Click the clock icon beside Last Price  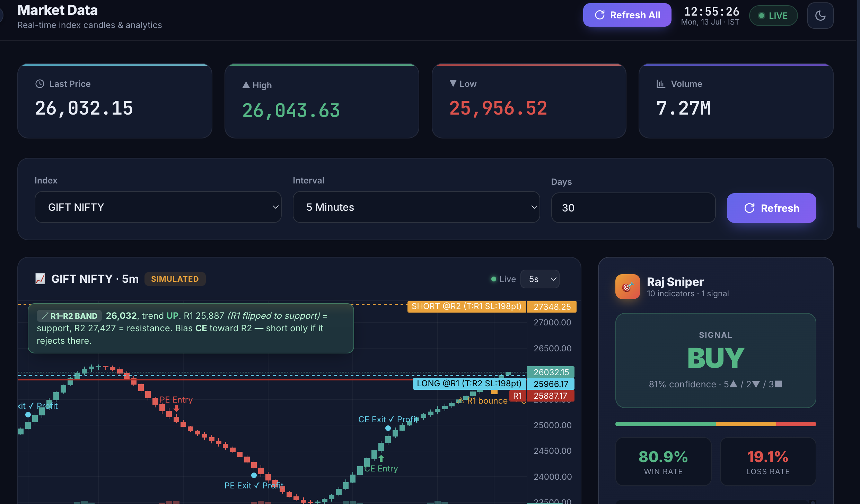coord(40,84)
